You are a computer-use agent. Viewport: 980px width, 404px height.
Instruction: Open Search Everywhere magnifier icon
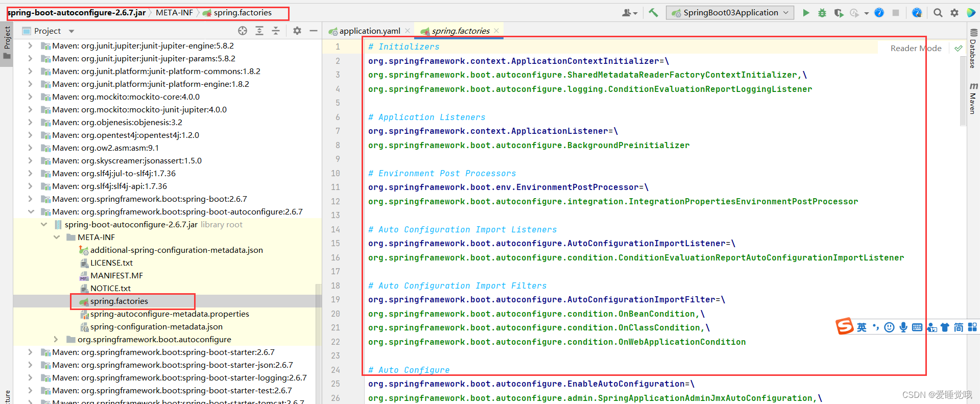938,13
